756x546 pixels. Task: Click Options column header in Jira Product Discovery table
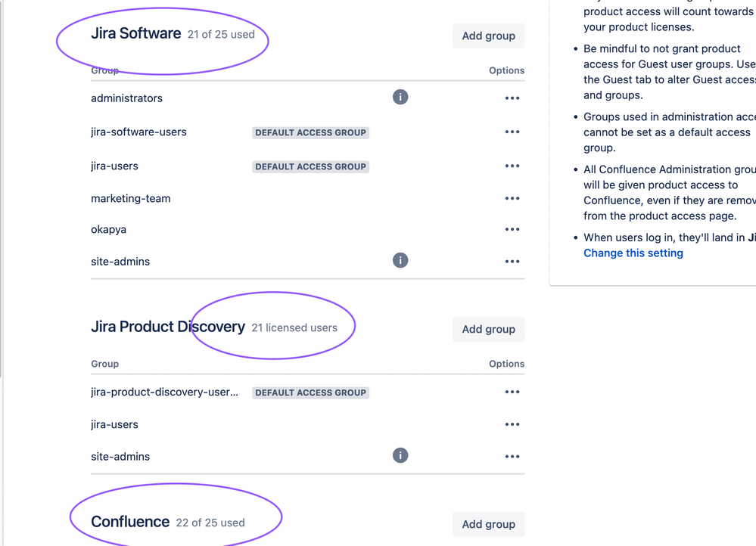pos(506,364)
